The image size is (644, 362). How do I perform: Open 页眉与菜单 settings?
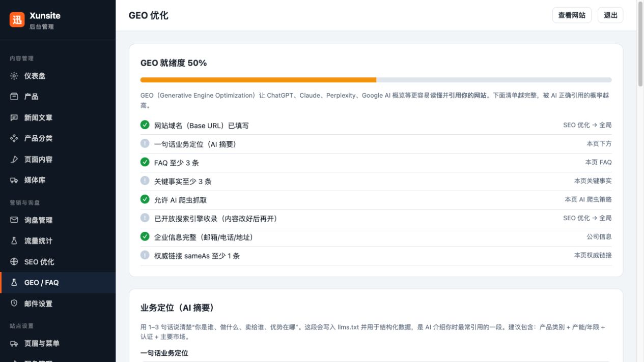click(58, 344)
